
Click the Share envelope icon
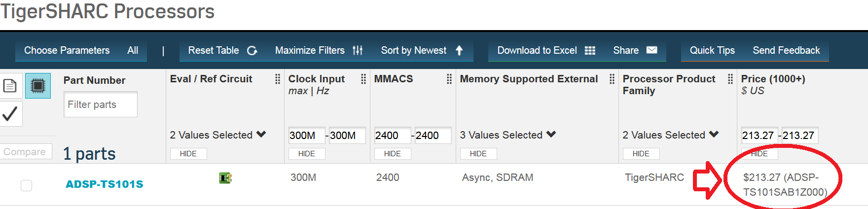[651, 50]
